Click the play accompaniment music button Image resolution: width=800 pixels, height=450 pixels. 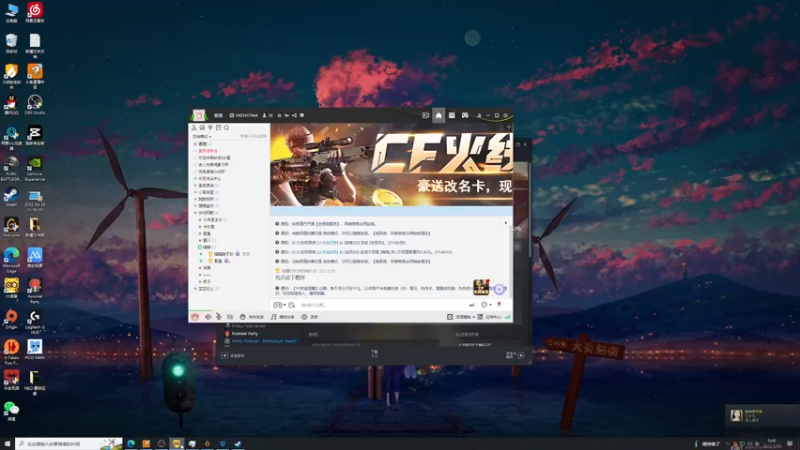283,317
